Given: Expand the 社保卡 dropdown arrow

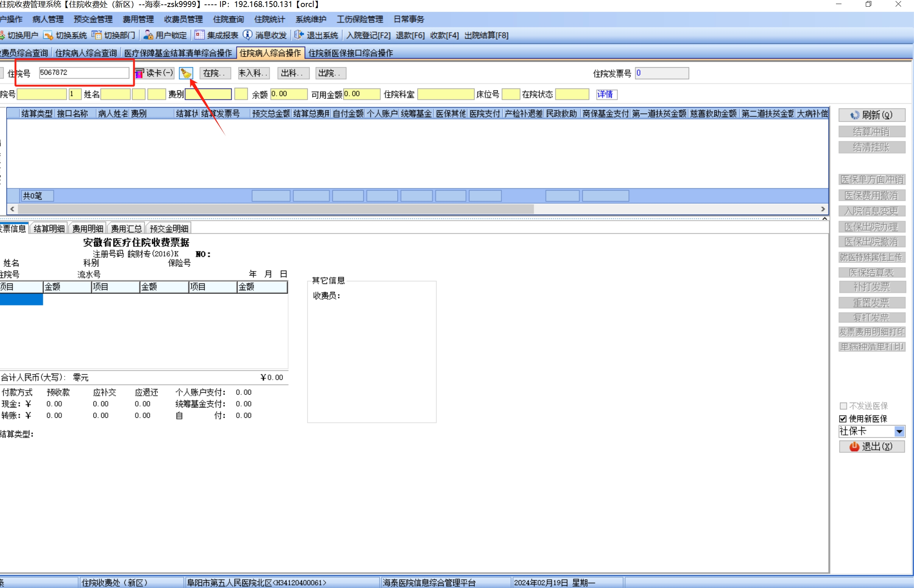Looking at the screenshot, I should click(x=899, y=431).
